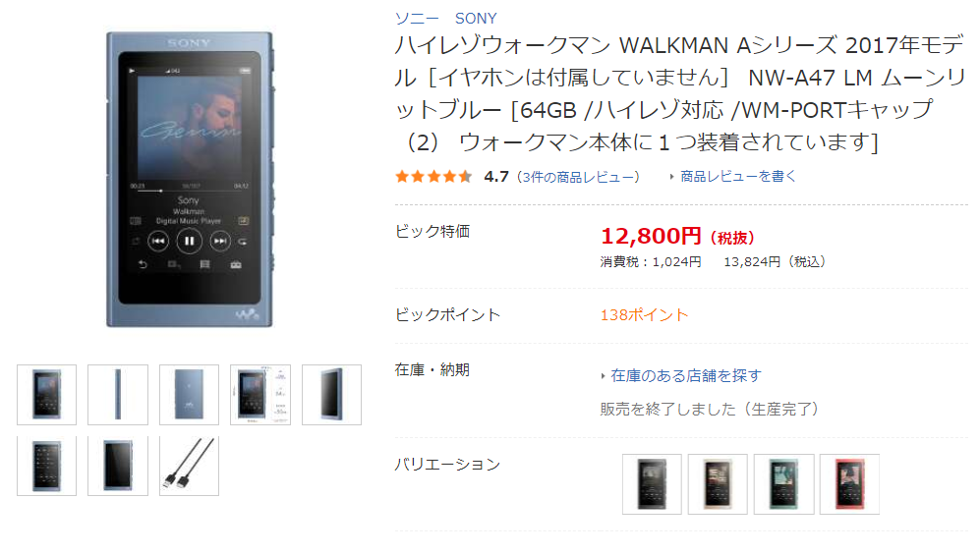The height and width of the screenshot is (555, 980).
Task: Select the black-screen Walkman thumbnail
Action: [x=118, y=466]
